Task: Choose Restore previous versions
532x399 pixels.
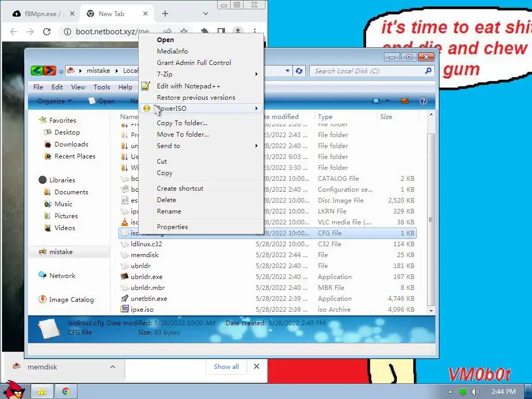Action: point(201,97)
